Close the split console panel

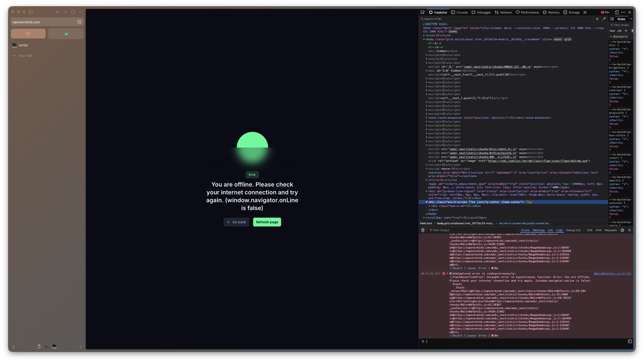click(630, 230)
